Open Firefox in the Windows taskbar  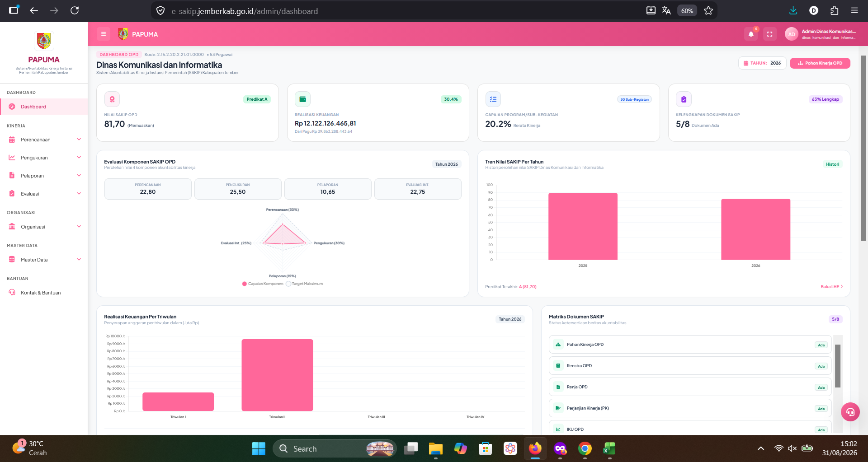[x=535, y=448]
